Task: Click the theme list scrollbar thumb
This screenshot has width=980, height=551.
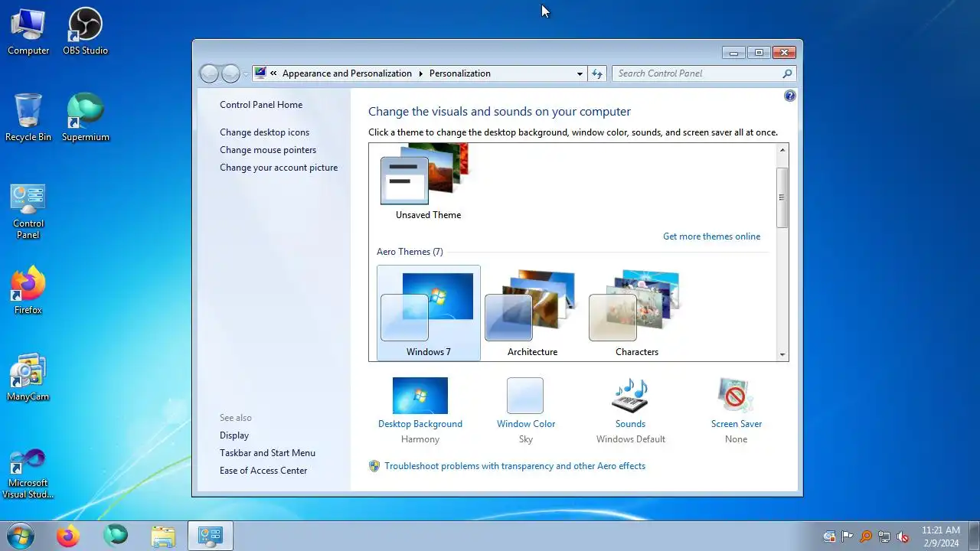Action: click(x=782, y=197)
